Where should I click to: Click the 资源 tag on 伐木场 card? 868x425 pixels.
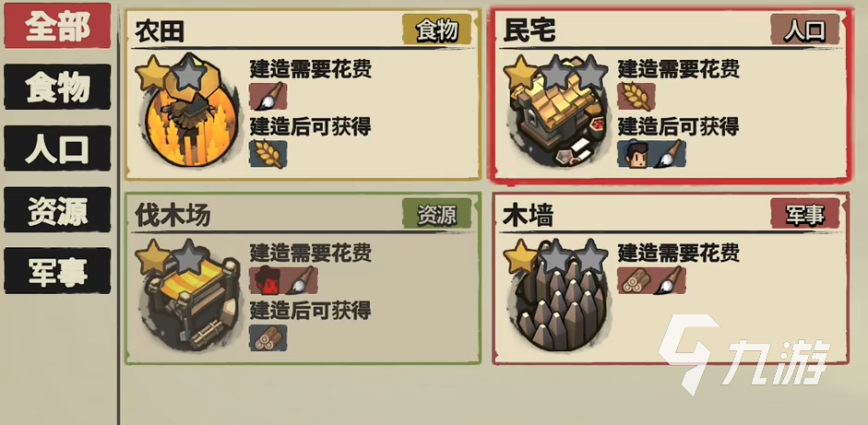pos(437,214)
